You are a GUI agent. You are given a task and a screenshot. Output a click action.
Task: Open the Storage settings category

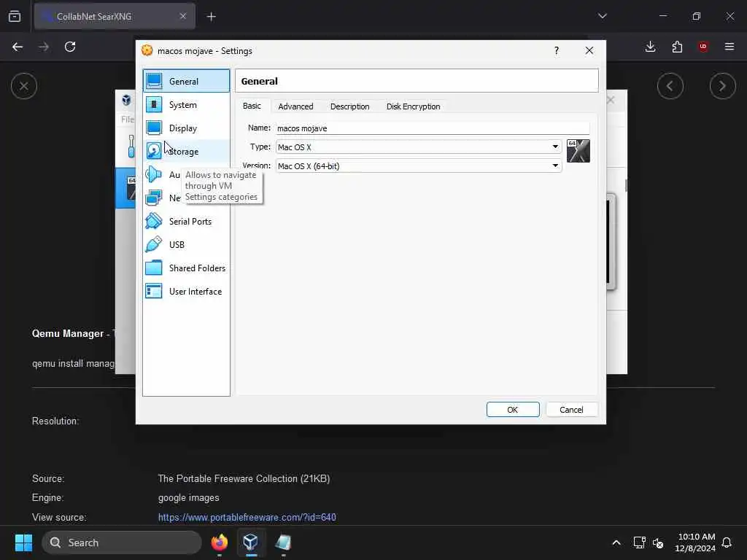coord(186,152)
